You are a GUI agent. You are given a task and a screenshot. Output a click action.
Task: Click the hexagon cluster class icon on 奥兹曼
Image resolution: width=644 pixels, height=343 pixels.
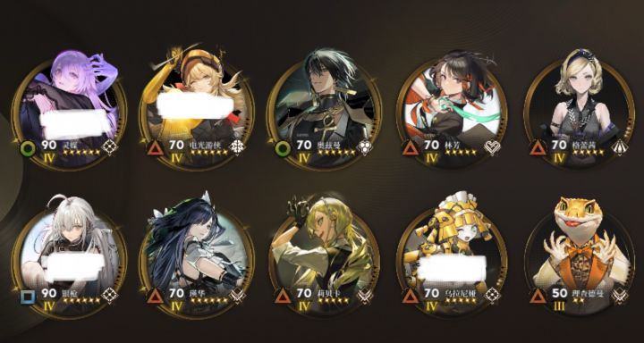[x=365, y=147]
